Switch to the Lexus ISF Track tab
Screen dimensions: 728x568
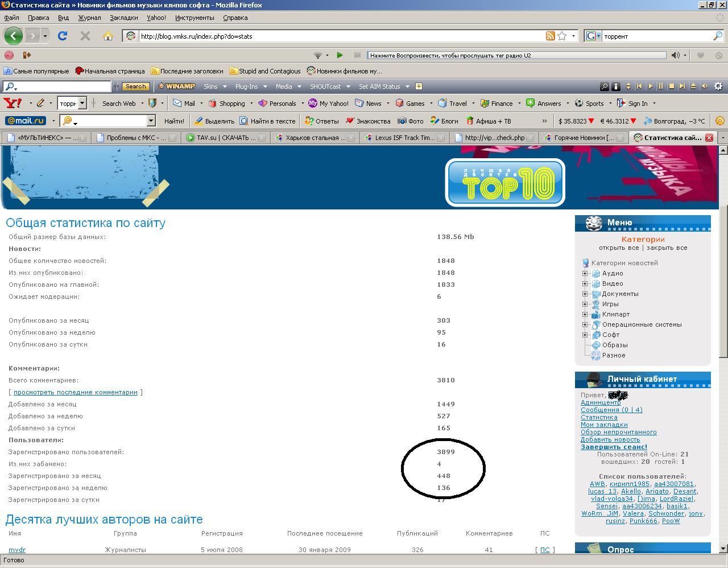pos(404,138)
